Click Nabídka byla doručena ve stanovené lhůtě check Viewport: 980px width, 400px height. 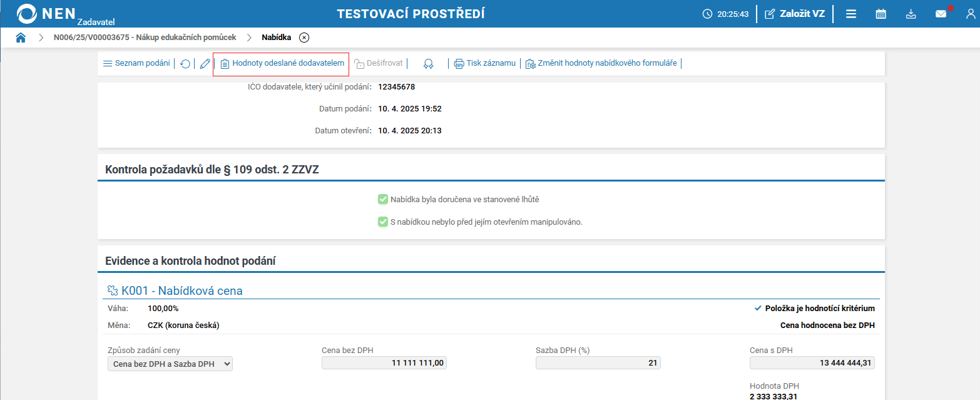tap(382, 199)
